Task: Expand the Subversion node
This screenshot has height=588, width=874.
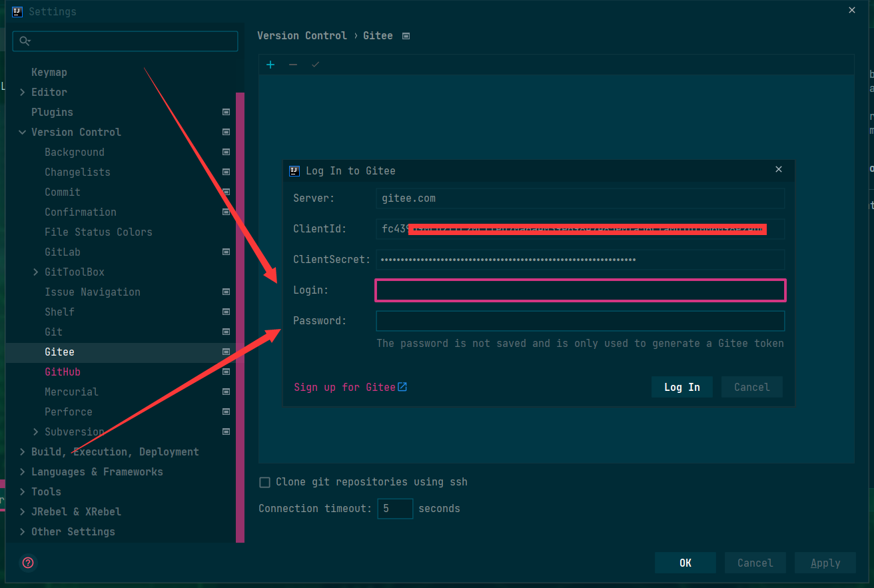Action: [x=36, y=432]
